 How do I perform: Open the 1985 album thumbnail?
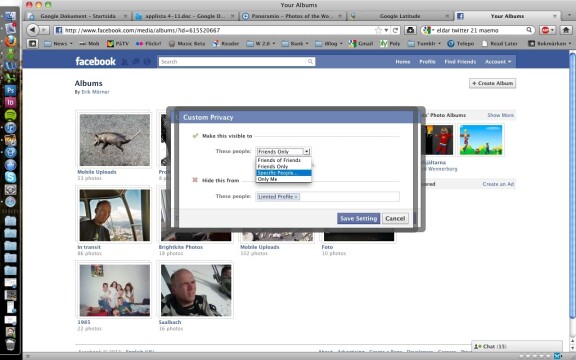pyautogui.click(x=115, y=290)
